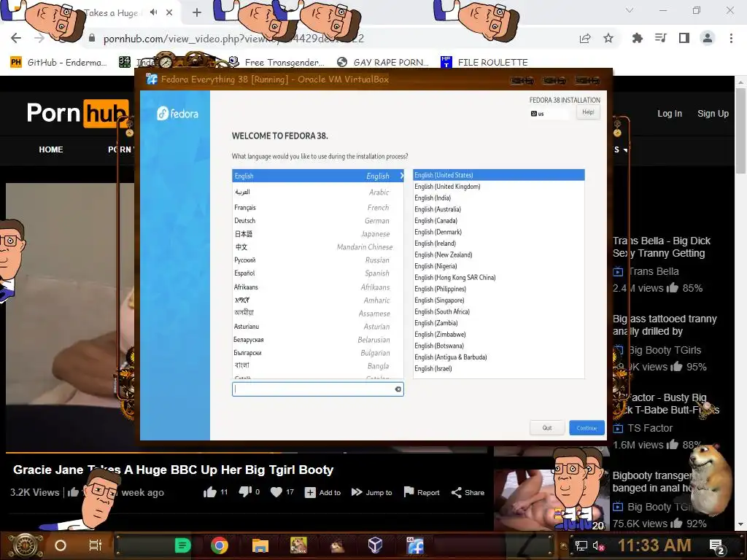
Task: Go back in Chrome browser
Action: 16,38
